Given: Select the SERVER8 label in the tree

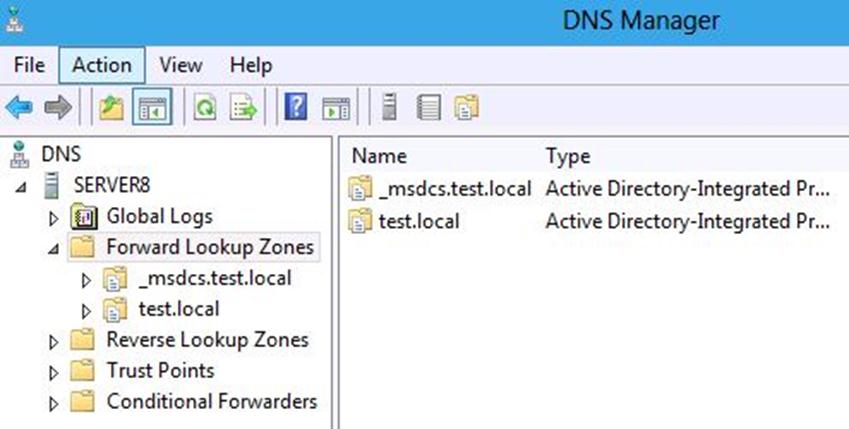Looking at the screenshot, I should (x=112, y=185).
